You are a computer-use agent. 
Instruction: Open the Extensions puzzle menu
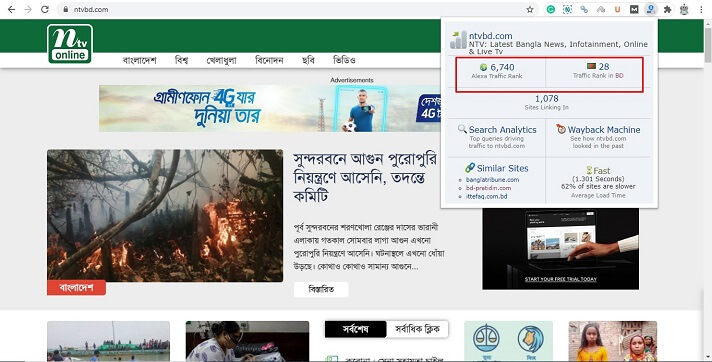coord(667,9)
